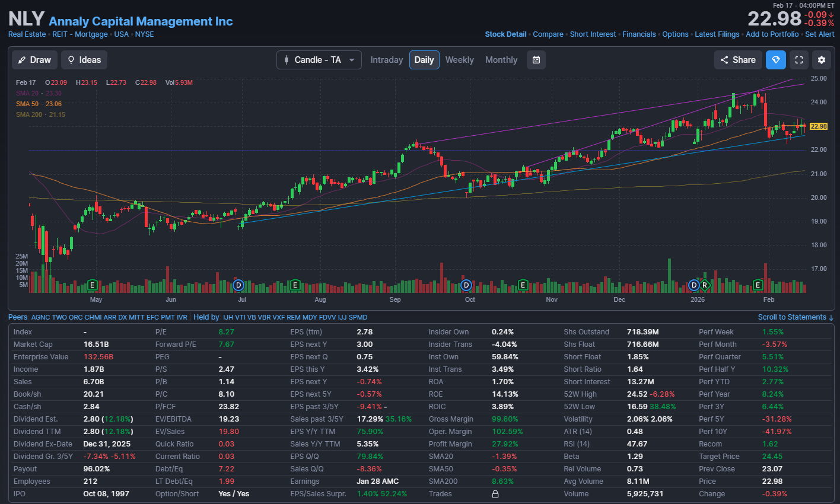The width and height of the screenshot is (840, 504).
Task: Click the Forward P/E value 7.67
Action: coord(227,344)
